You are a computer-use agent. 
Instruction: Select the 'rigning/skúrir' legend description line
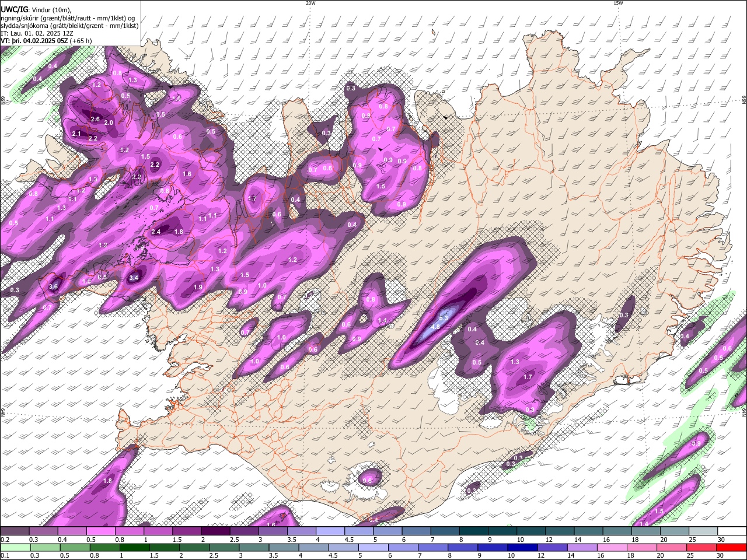(x=68, y=17)
